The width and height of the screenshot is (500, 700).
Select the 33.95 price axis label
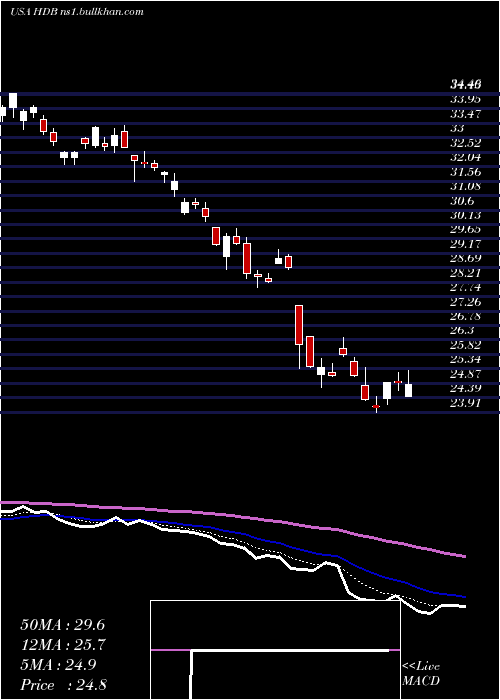(465, 99)
